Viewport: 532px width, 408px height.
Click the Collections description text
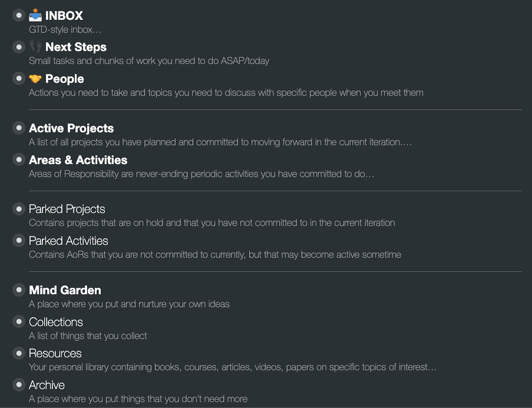tap(88, 336)
